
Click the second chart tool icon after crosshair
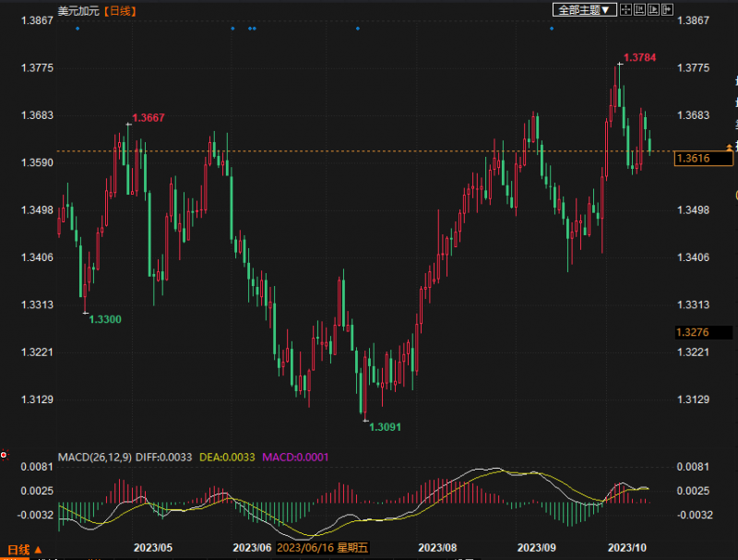tap(638, 9)
